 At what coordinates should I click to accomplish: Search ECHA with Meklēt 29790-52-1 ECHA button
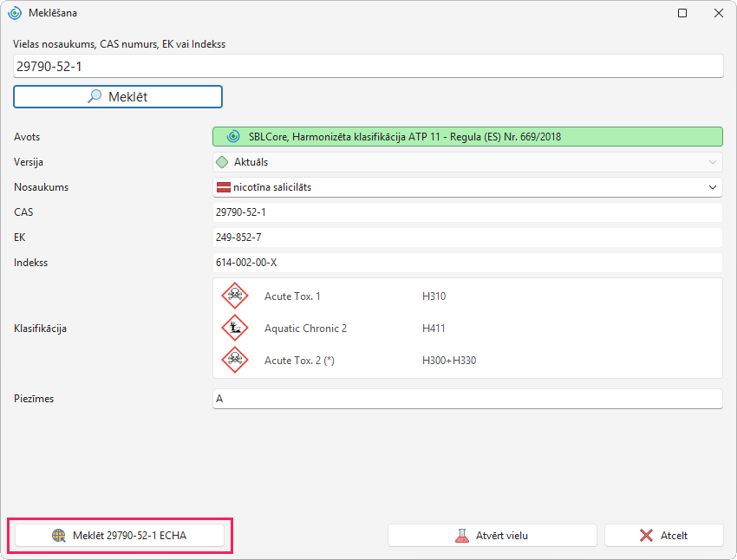tap(120, 536)
